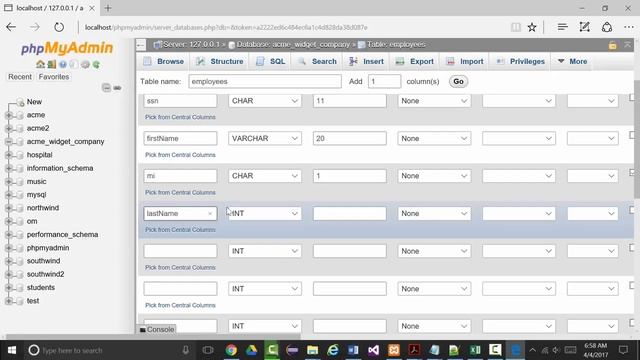The height and width of the screenshot is (360, 640).
Task: Open Chrome from the taskbar
Action: click(x=231, y=350)
